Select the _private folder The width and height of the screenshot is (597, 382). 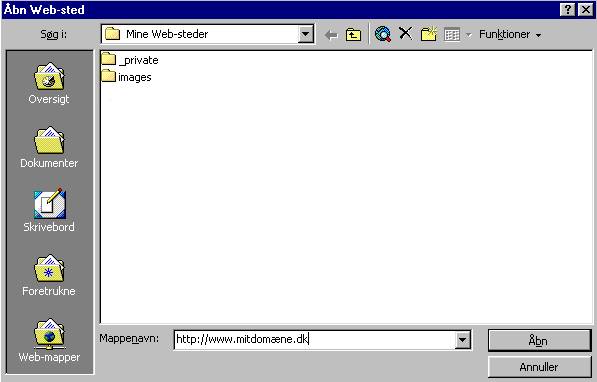tap(130, 60)
